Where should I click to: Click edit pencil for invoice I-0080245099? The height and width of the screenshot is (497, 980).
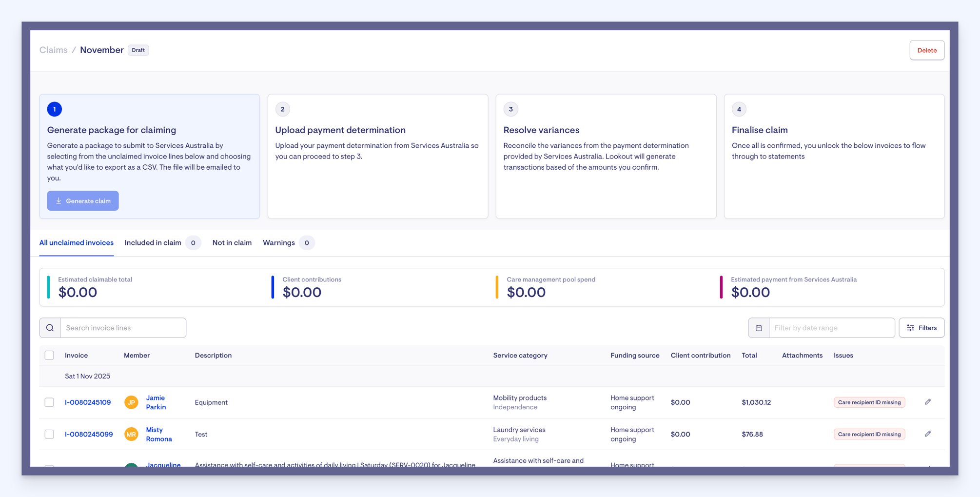(x=927, y=434)
